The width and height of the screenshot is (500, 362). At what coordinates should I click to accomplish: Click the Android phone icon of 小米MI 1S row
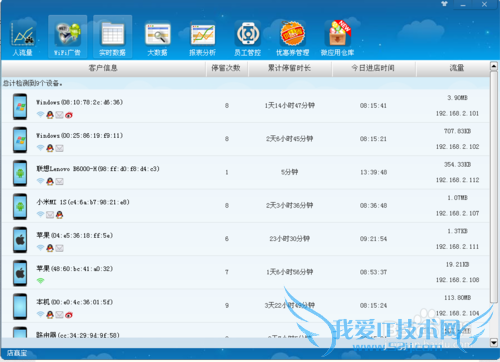(x=20, y=206)
